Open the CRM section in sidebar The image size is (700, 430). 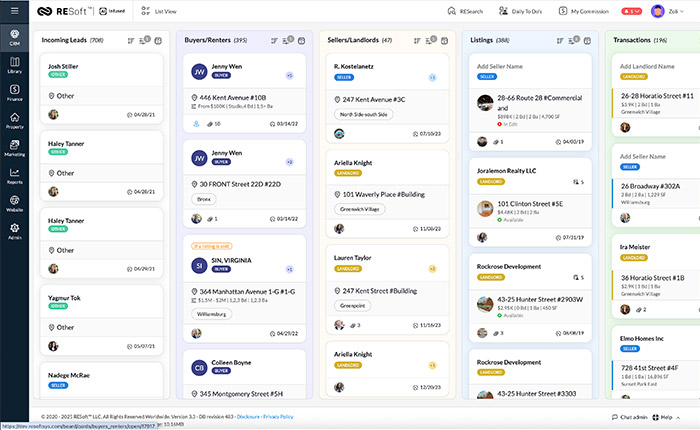click(14, 38)
